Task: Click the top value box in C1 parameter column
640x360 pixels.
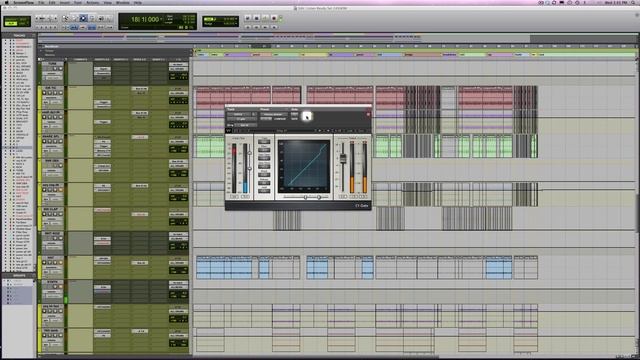Action: [x=264, y=142]
